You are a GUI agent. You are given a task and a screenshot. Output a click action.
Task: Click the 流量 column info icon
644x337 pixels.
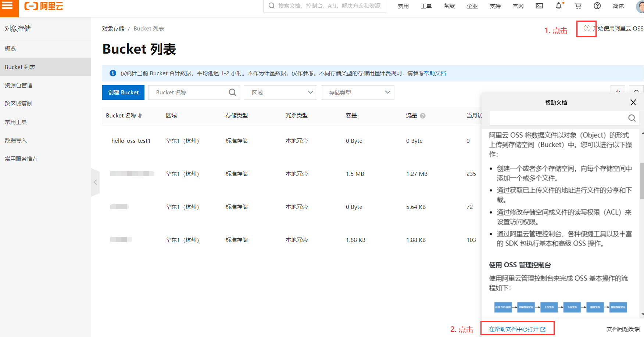coord(423,116)
